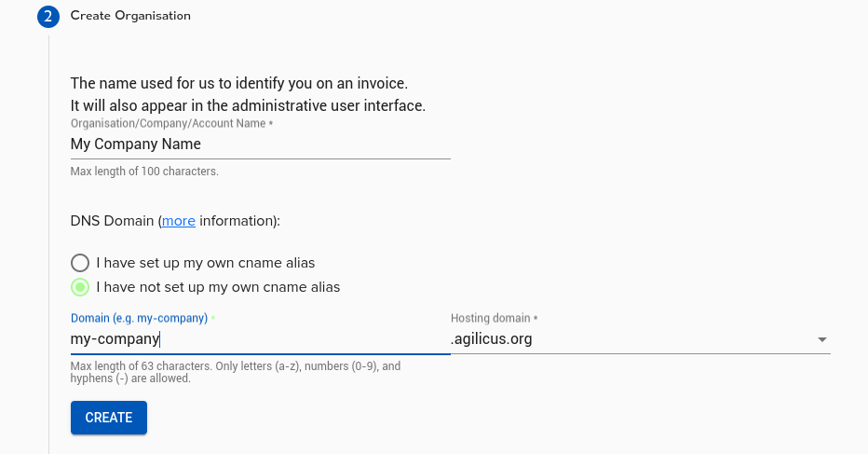Image resolution: width=868 pixels, height=454 pixels.
Task: Click the Organisation/Company/Account Name field label
Action: (x=171, y=124)
